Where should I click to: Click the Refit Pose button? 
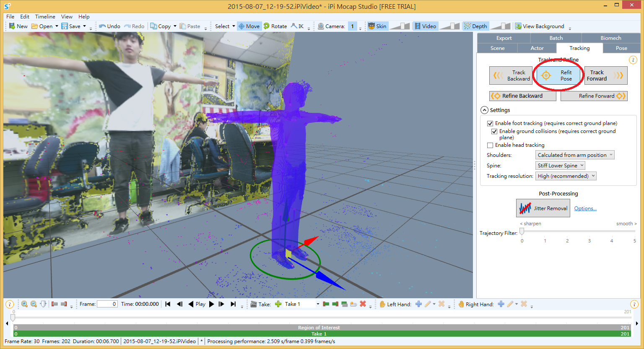coord(558,76)
